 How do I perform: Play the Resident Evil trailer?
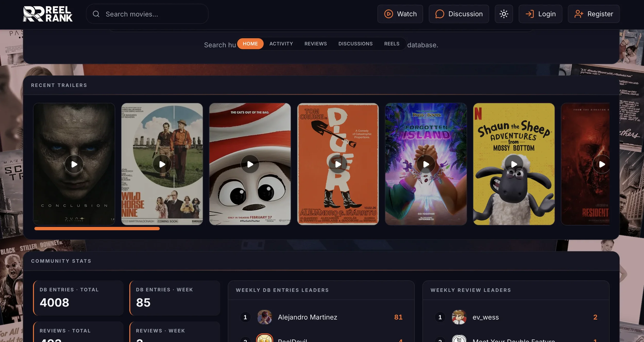[x=601, y=164]
